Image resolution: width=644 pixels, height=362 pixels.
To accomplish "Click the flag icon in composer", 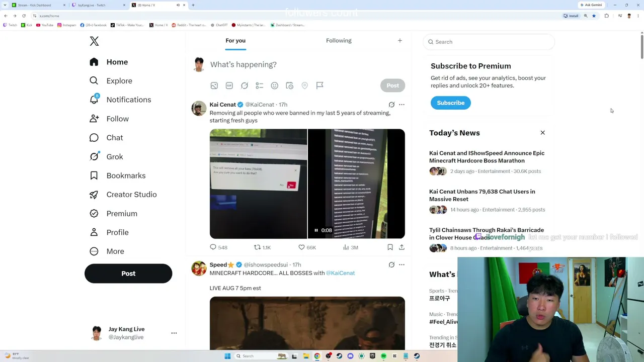I will pos(320,85).
